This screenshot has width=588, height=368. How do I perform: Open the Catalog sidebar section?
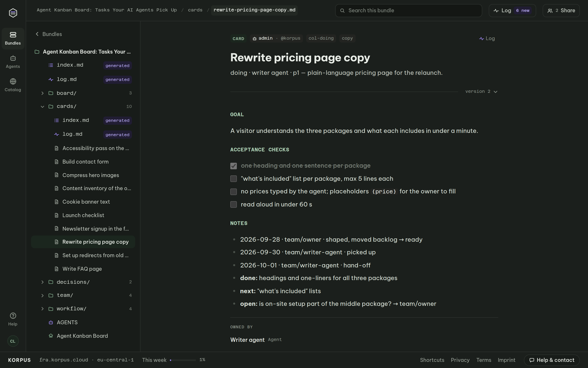(x=13, y=85)
